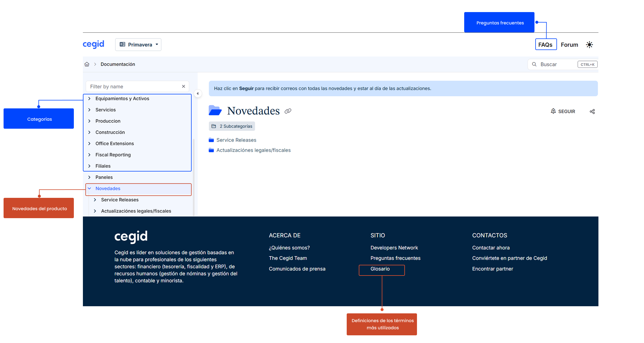Screen dimensions: 644x343
Task: Click the search magnifier icon
Action: pos(534,64)
